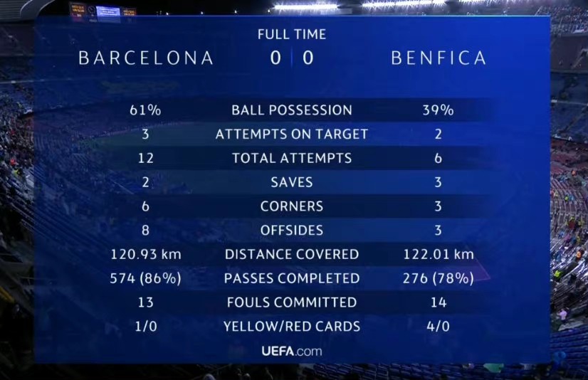588x380 pixels.
Task: Click Barcelona's score of 0
Action: pos(275,58)
